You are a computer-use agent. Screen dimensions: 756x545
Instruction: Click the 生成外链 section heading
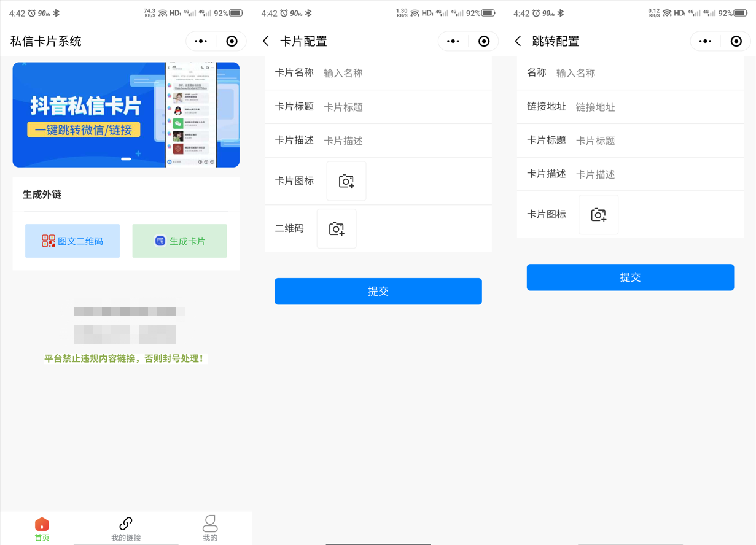pos(42,195)
